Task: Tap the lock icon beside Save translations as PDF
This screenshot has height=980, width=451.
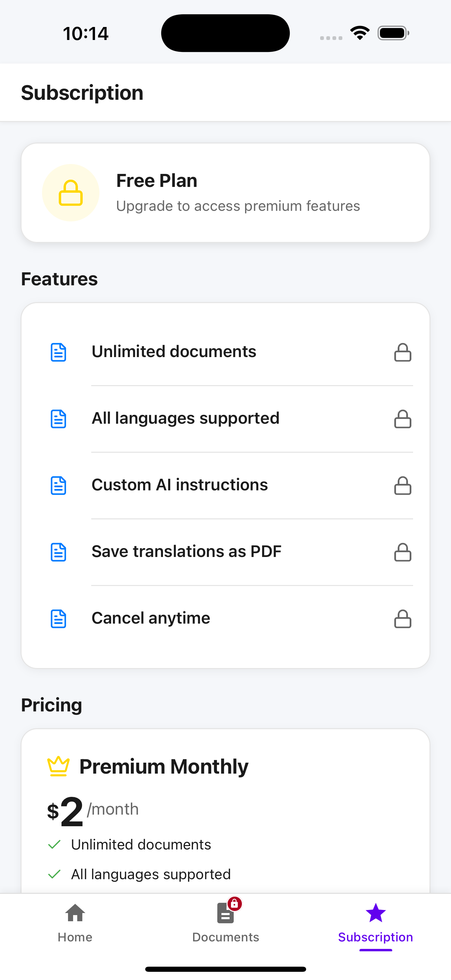Action: [x=403, y=552]
